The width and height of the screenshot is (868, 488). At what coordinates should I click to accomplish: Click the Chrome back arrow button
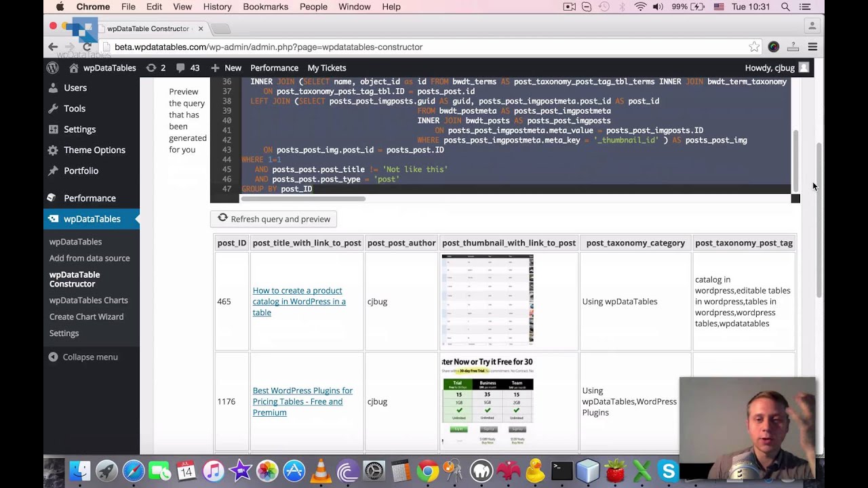click(53, 47)
